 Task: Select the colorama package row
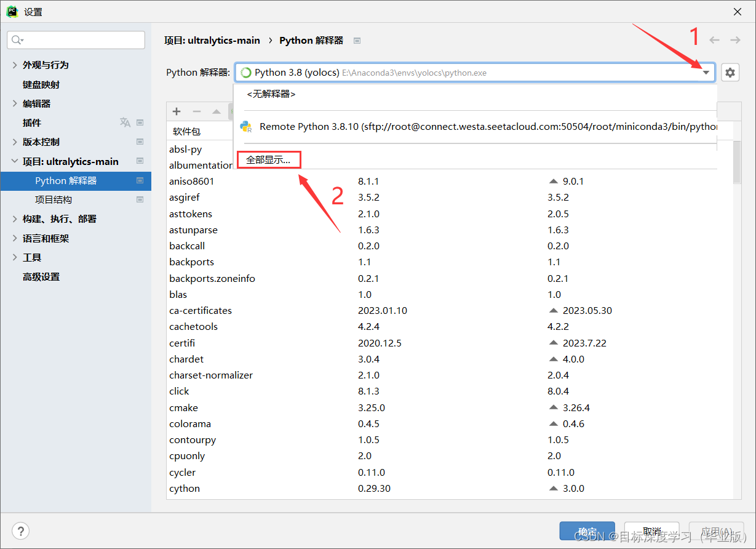coord(450,423)
